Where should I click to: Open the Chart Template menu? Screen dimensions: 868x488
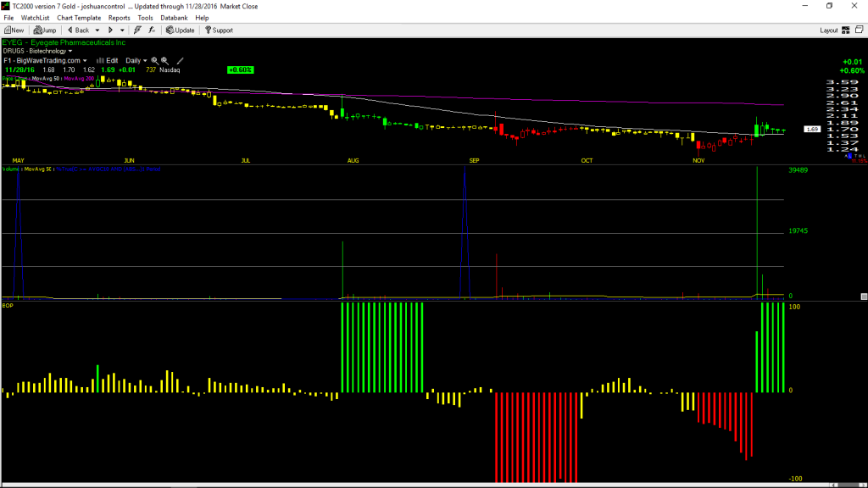(x=79, y=18)
